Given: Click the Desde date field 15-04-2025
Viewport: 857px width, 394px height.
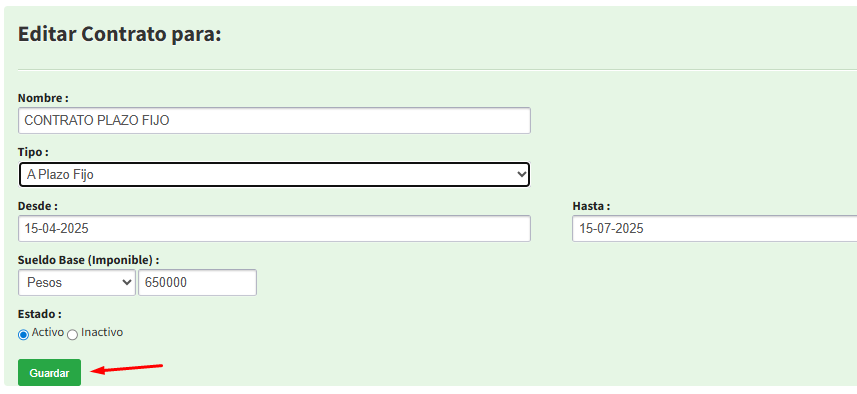Looking at the screenshot, I should tap(274, 228).
